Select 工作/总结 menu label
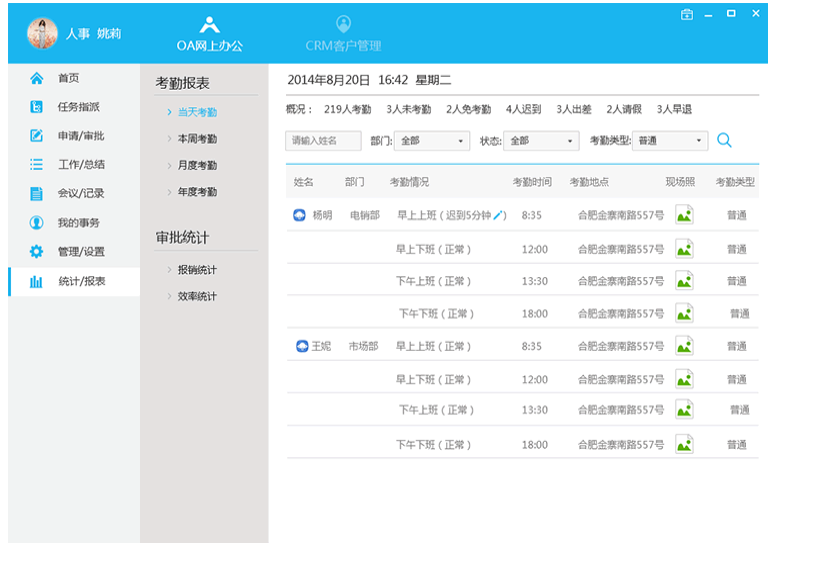The height and width of the screenshot is (564, 825). [81, 165]
